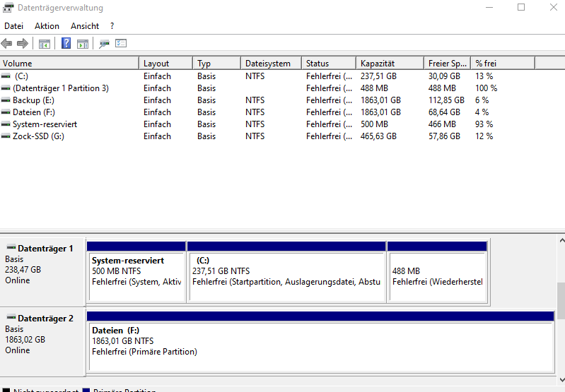This screenshot has height=392, width=565.
Task: Click the disk icon beside Datenträger 1
Action: pos(11,247)
